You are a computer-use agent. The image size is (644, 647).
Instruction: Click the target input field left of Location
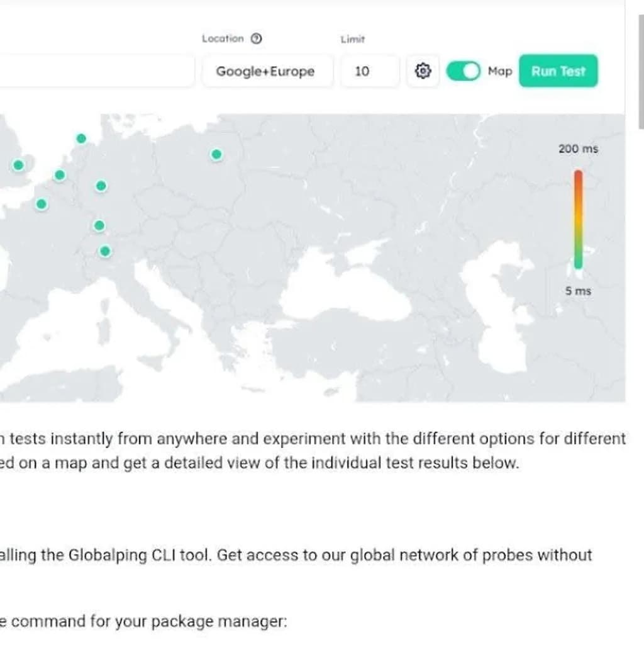[x=96, y=71]
